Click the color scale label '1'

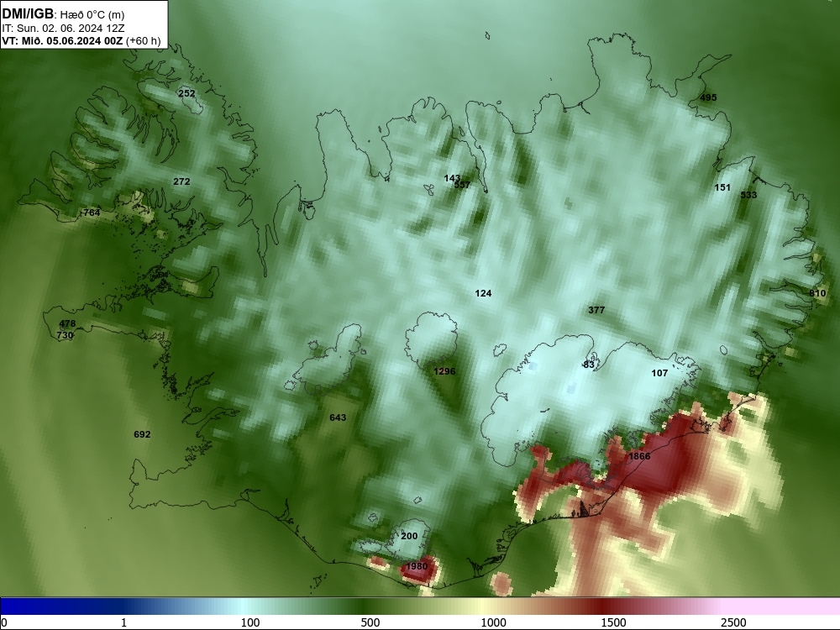click(x=123, y=622)
